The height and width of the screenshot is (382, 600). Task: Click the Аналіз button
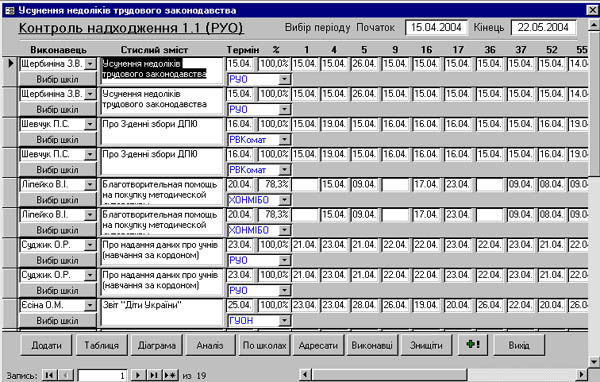click(x=210, y=345)
